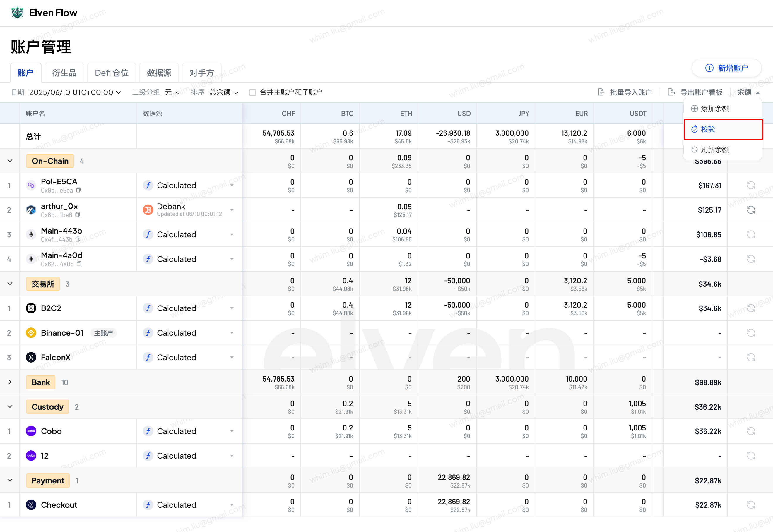773x532 pixels.
Task: Click the Binance-01 account logo icon
Action: coord(31,333)
